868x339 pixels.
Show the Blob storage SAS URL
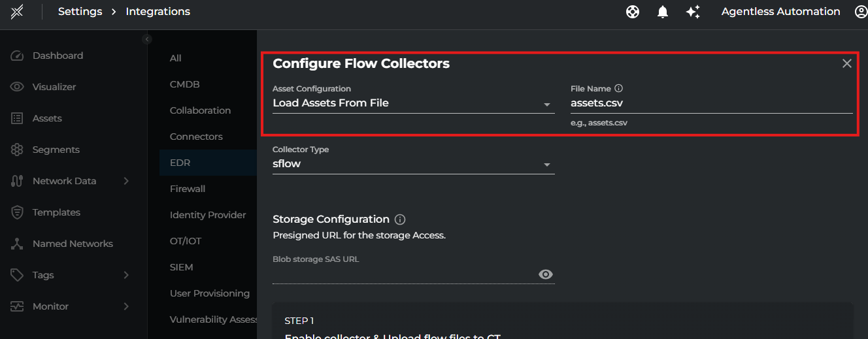545,274
